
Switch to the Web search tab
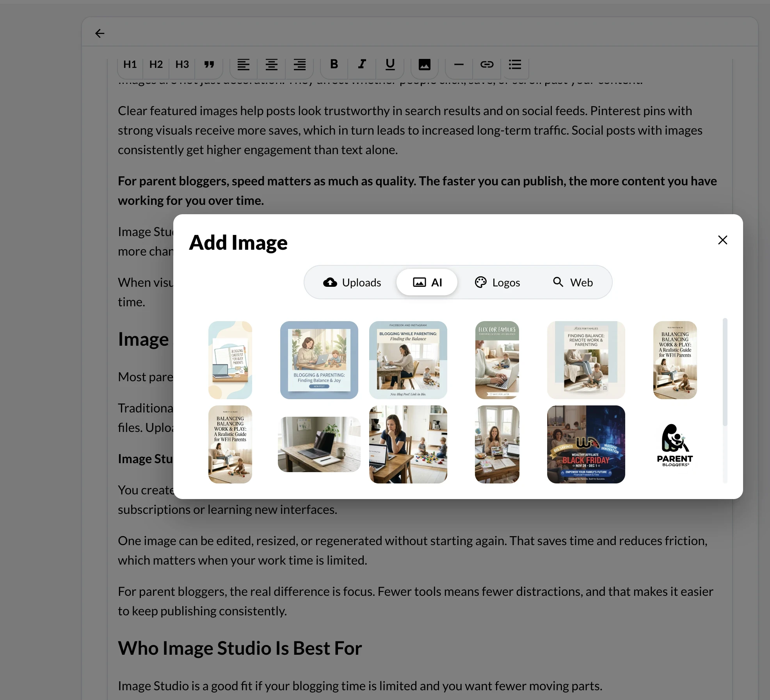click(x=573, y=282)
